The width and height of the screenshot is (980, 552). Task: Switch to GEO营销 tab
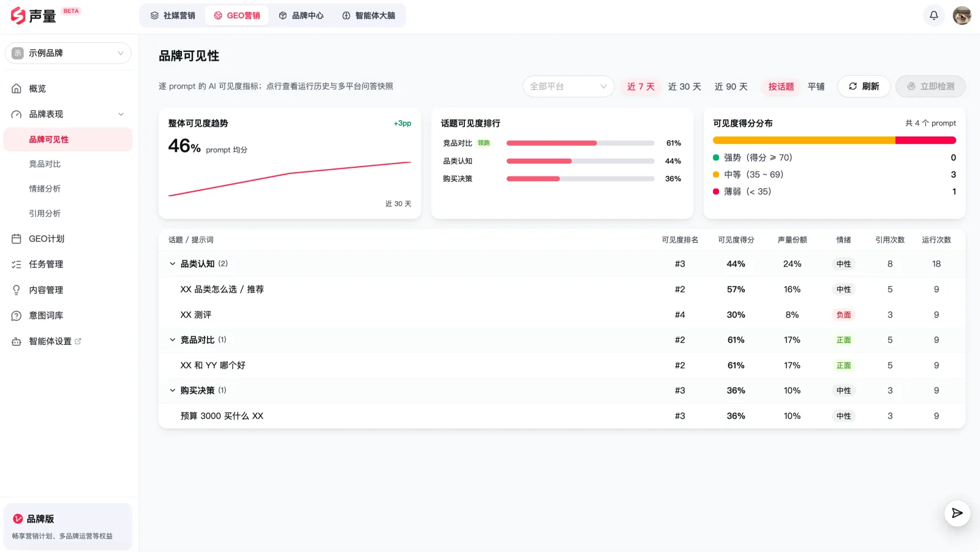point(237,15)
